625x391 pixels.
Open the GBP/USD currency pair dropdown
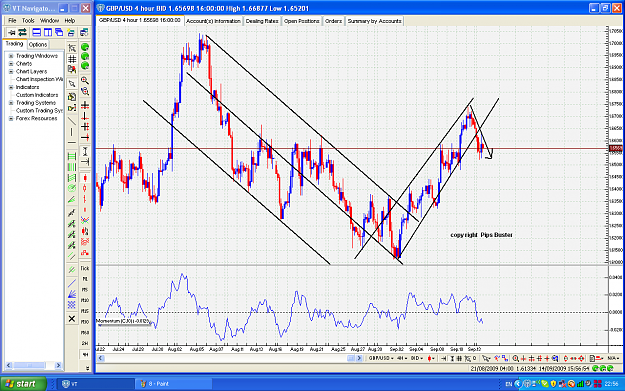pyautogui.click(x=380, y=358)
